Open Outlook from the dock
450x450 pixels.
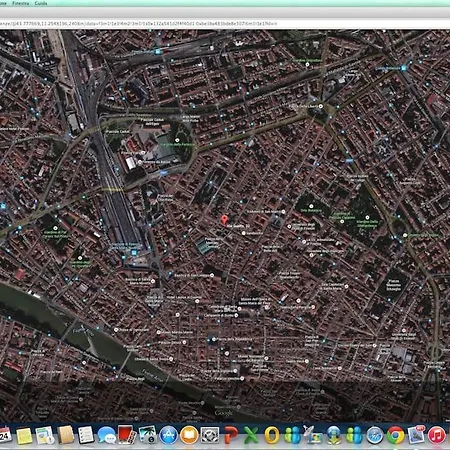(x=272, y=435)
